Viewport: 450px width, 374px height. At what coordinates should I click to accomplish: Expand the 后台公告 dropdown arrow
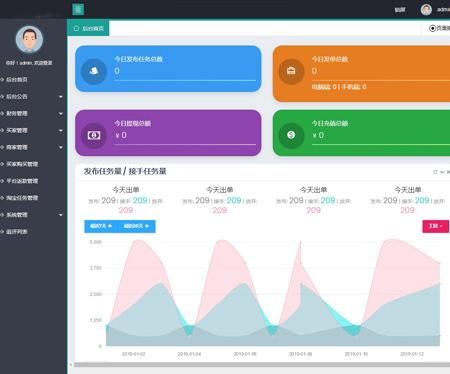(x=61, y=97)
